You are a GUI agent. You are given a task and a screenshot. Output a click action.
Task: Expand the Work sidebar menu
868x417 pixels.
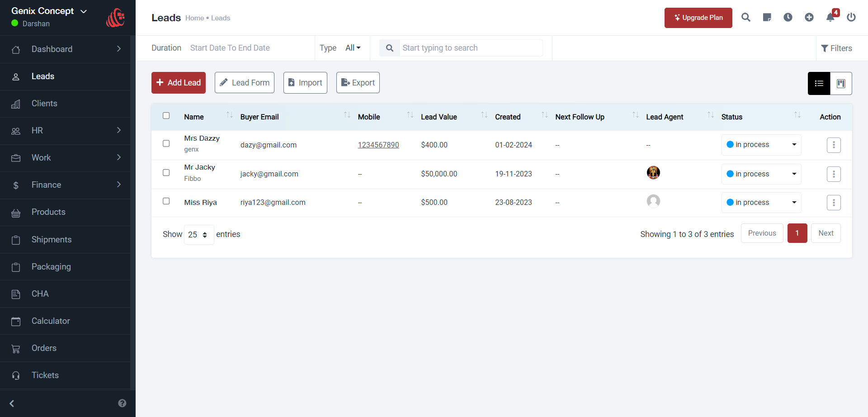[x=65, y=158]
